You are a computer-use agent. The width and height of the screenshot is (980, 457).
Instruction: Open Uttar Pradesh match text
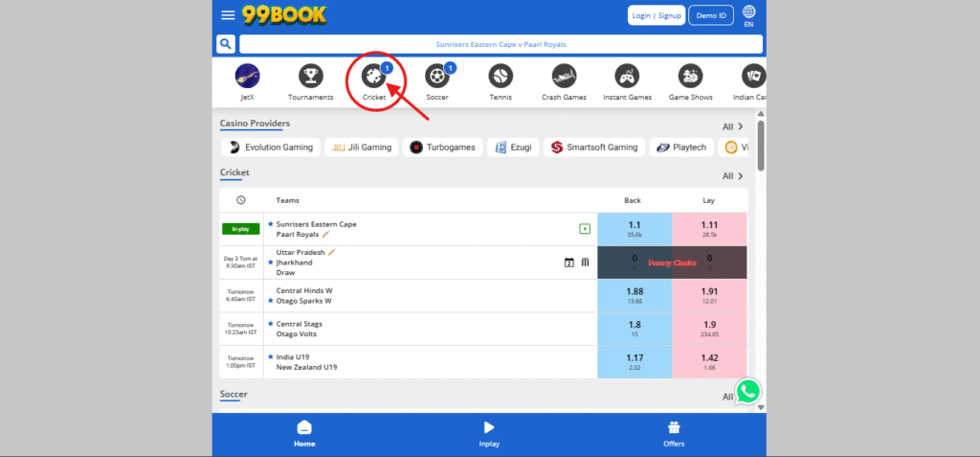point(301,252)
